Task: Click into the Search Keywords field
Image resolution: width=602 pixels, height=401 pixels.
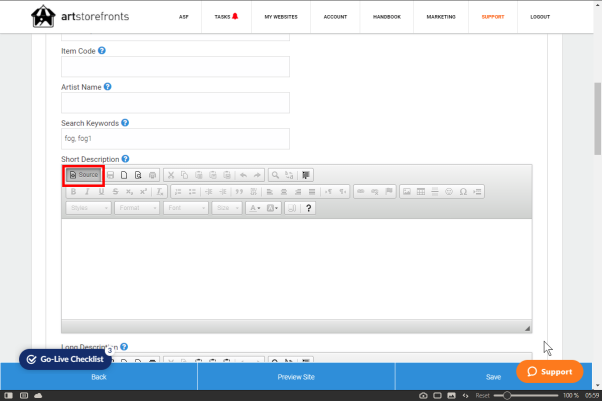Action: click(x=175, y=139)
